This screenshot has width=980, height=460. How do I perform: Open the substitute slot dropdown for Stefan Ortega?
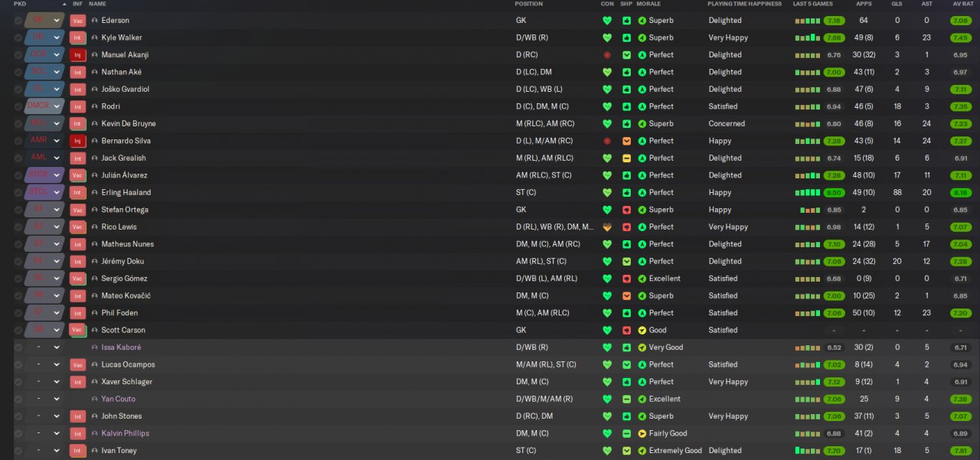(x=44, y=210)
